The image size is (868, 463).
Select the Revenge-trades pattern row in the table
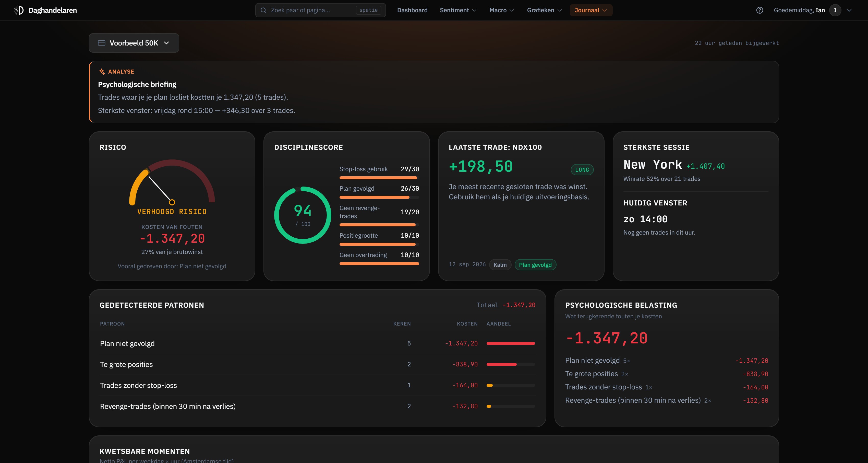click(317, 406)
